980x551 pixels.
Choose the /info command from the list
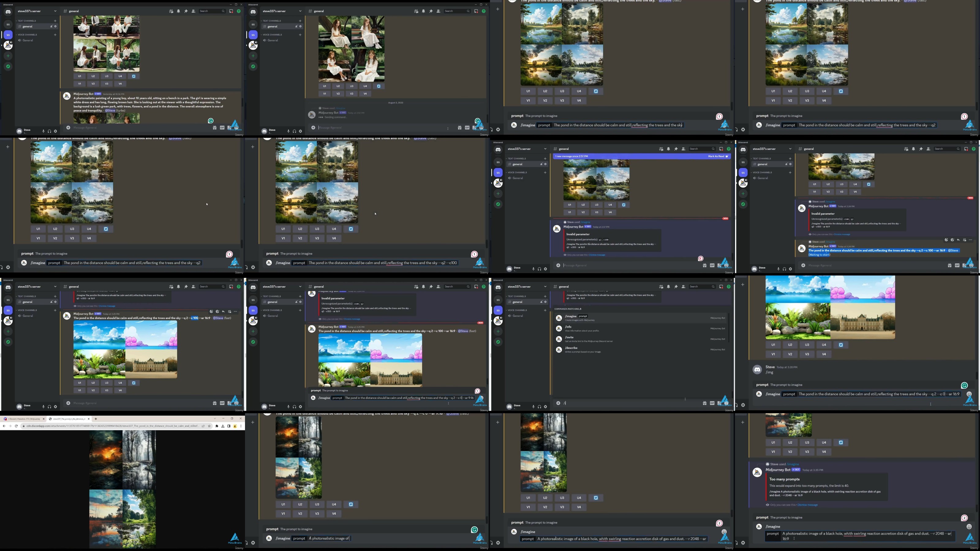point(641,328)
